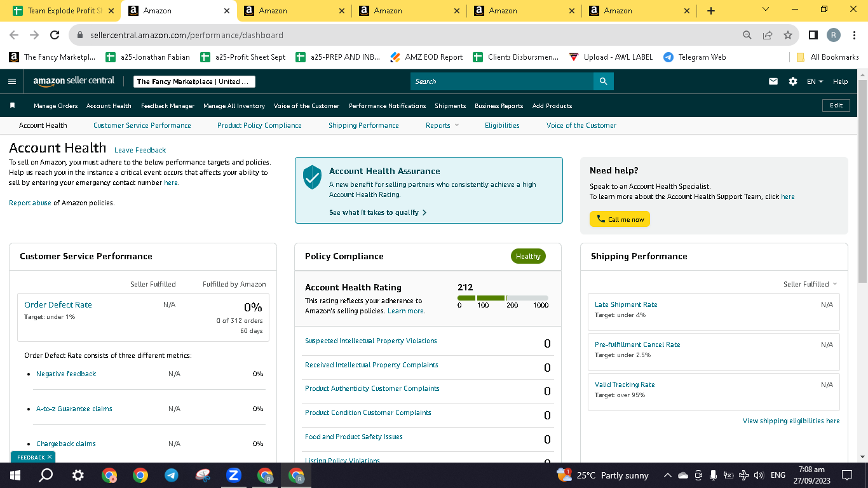This screenshot has width=868, height=488.
Task: Open the Seller Central hamburger menu
Action: point(12,81)
